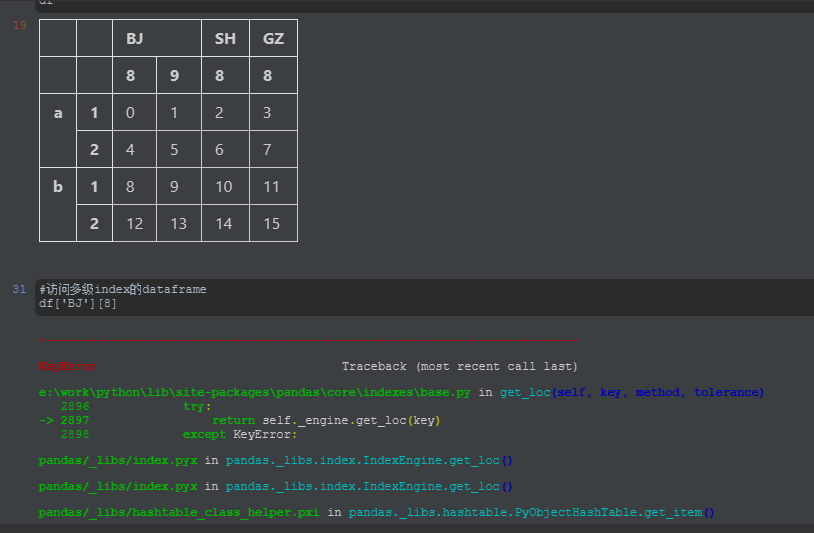814x533 pixels.
Task: Select table cell with value 4
Action: [134, 149]
